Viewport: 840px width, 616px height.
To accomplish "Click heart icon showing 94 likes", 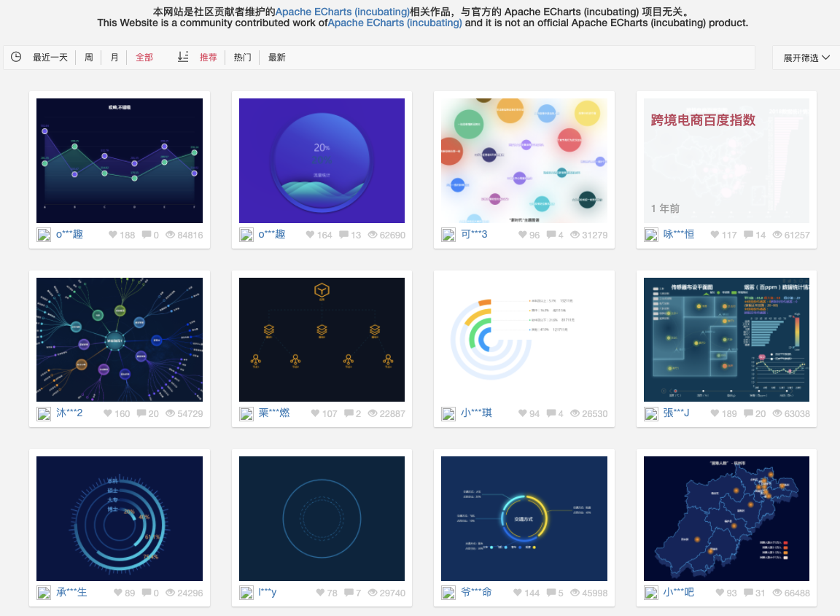I will point(522,413).
